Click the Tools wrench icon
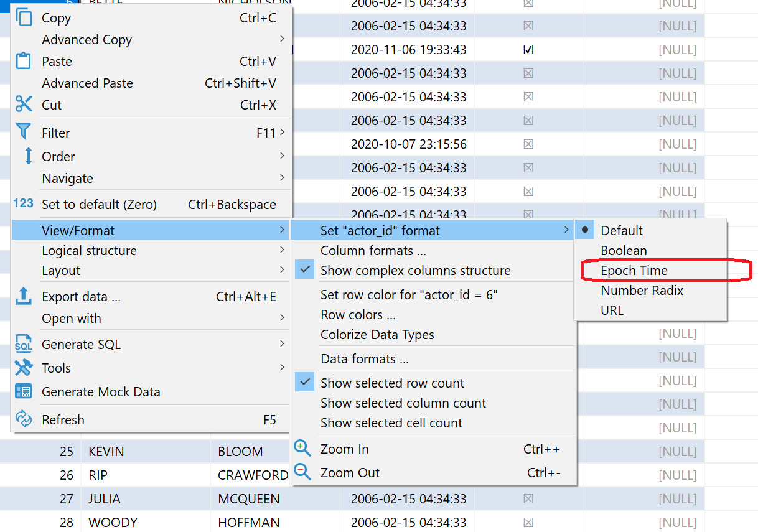 (24, 368)
